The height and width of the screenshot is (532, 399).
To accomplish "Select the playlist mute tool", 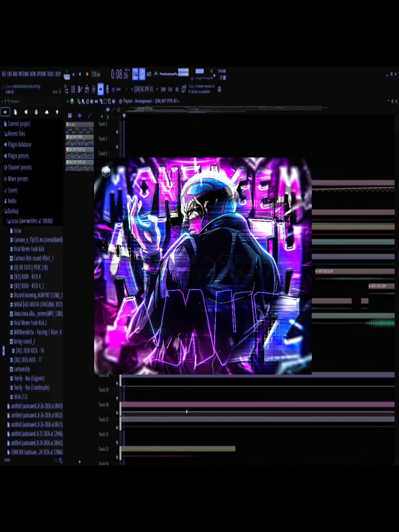I will click(x=92, y=101).
